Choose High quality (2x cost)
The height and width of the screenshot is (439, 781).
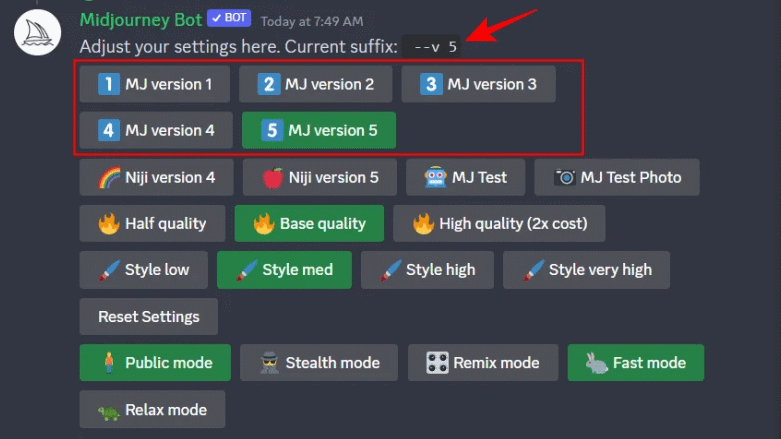click(x=500, y=224)
